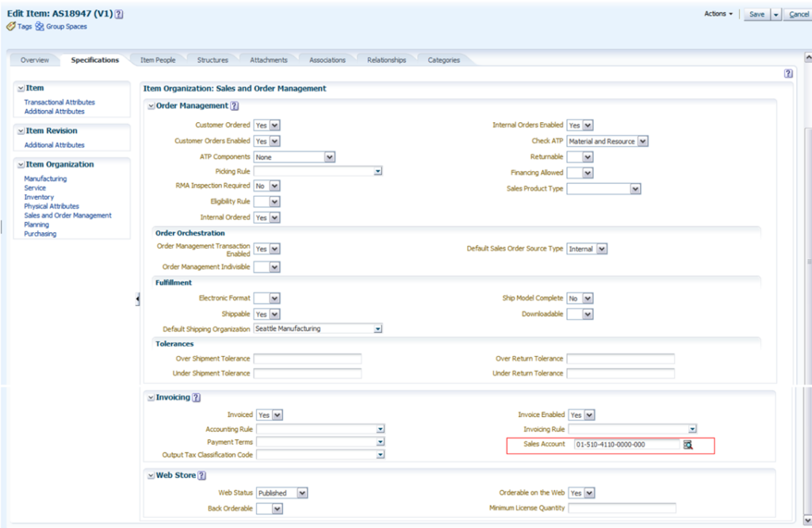Collapse the Order Management section
The height and width of the screenshot is (528, 812).
(151, 106)
